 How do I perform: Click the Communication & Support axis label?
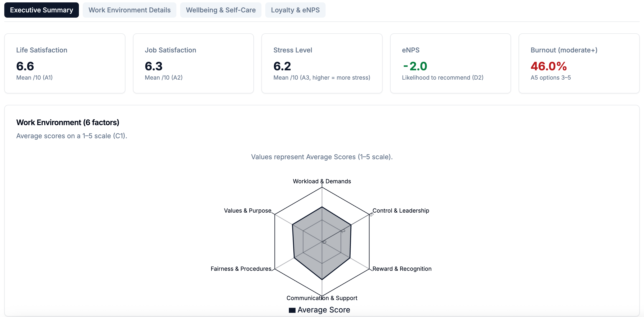322,298
